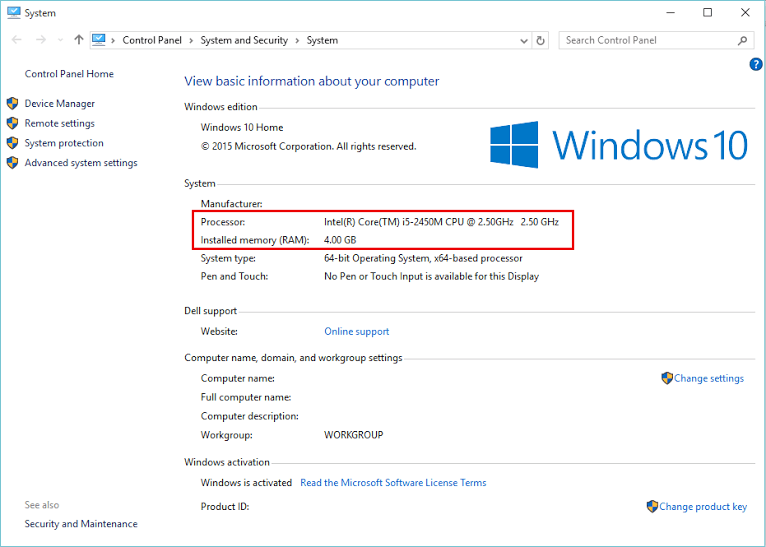Click the search magnifier icon

point(743,41)
